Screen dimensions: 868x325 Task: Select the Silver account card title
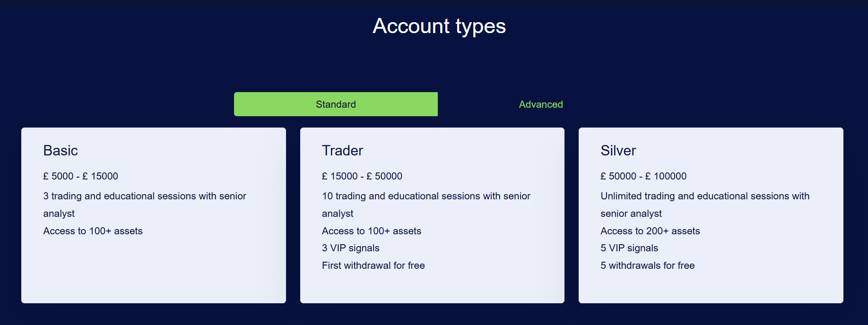pyautogui.click(x=618, y=150)
